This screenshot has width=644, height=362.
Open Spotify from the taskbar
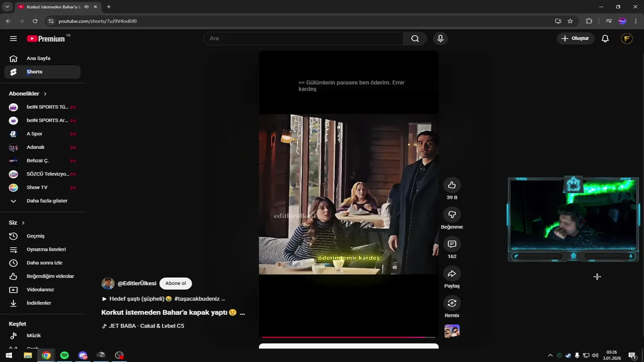tap(64, 355)
